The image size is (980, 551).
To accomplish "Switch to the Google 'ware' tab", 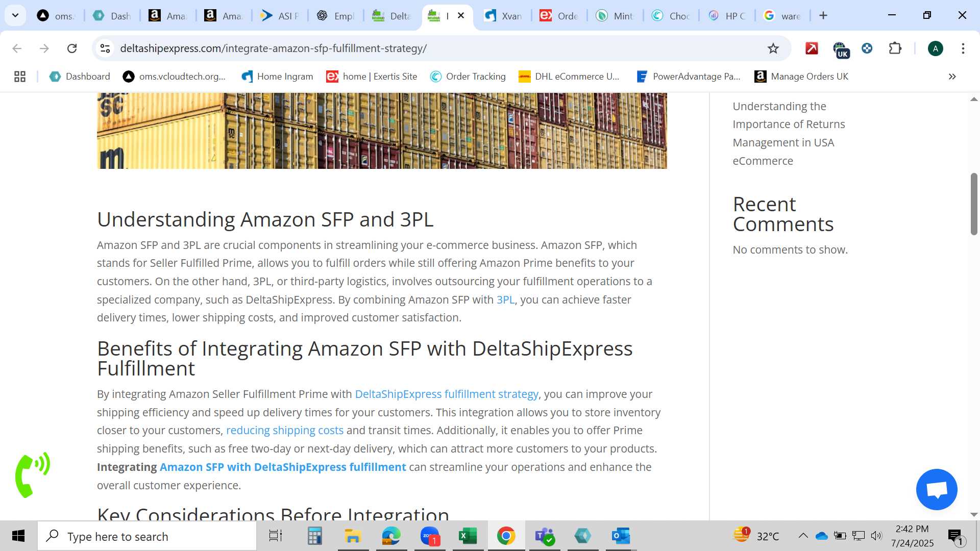I will [782, 16].
